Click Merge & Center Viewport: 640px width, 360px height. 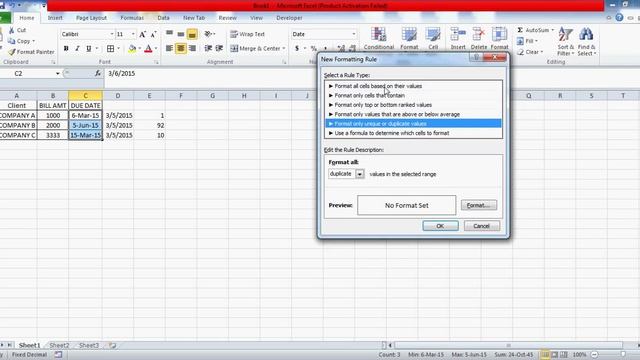point(258,48)
